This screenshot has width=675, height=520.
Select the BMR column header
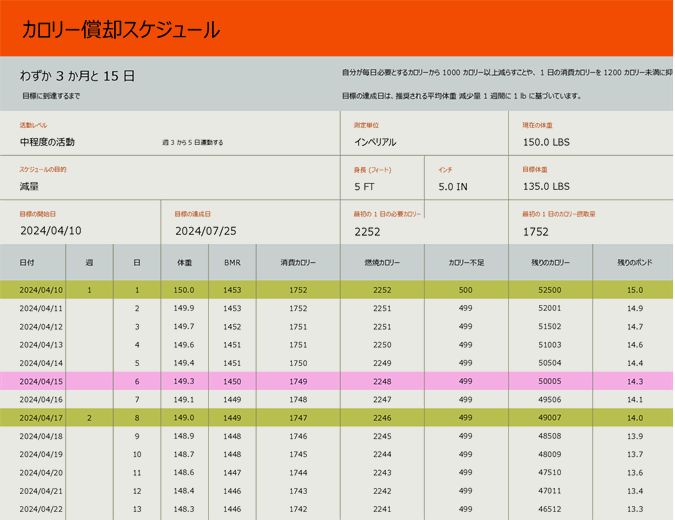(x=232, y=262)
